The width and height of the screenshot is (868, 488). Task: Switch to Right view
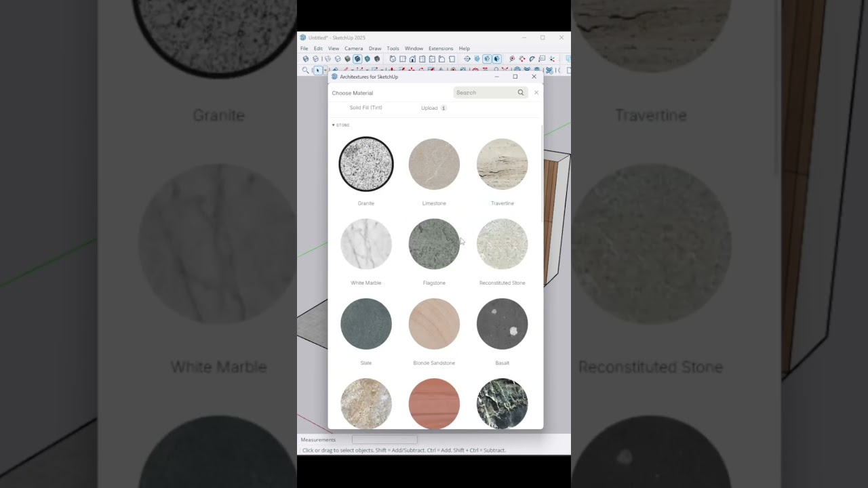422,59
